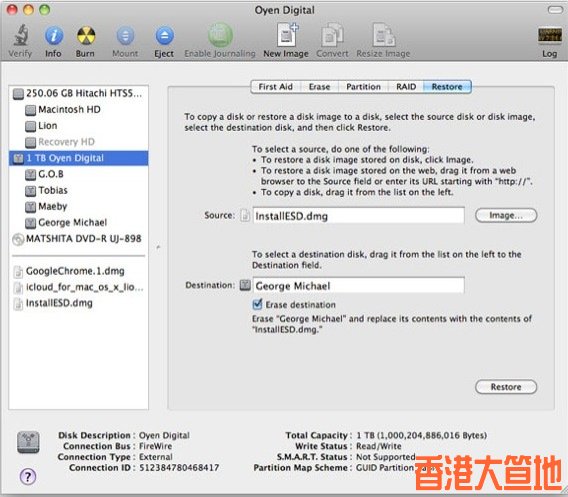Select MATSHITA DVD-R UJ-898 drive
568x497 pixels.
click(78, 238)
